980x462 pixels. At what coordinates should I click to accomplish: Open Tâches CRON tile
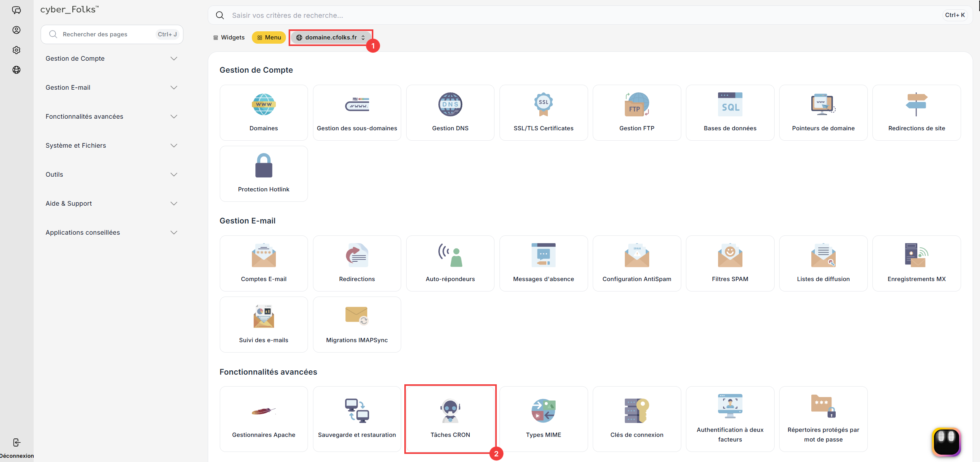(x=450, y=419)
